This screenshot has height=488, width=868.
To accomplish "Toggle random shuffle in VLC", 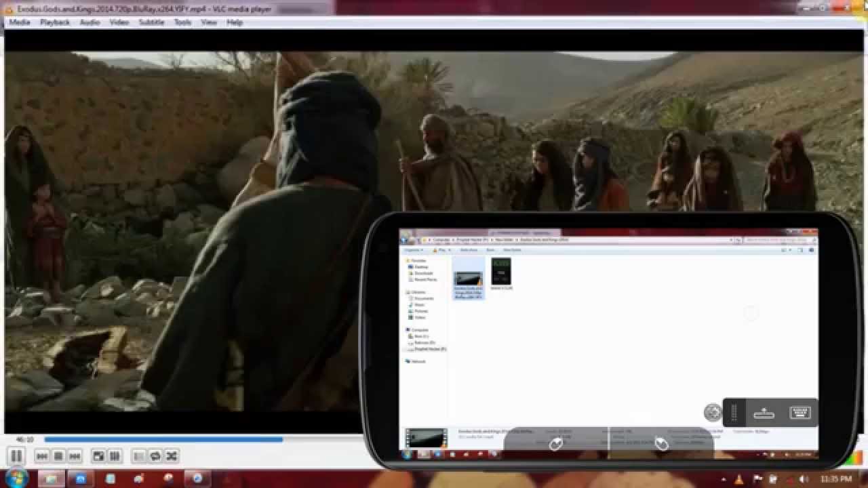I will pyautogui.click(x=172, y=456).
